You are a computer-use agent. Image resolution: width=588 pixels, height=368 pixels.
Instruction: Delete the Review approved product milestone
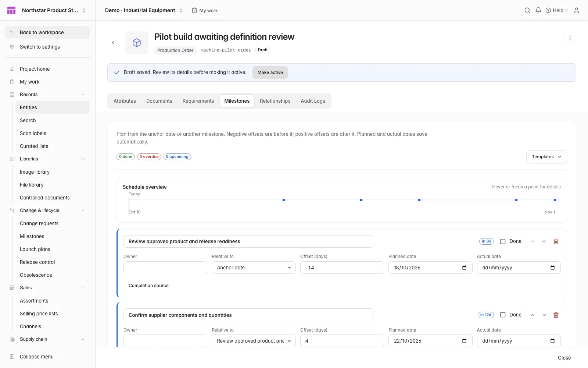click(x=556, y=241)
